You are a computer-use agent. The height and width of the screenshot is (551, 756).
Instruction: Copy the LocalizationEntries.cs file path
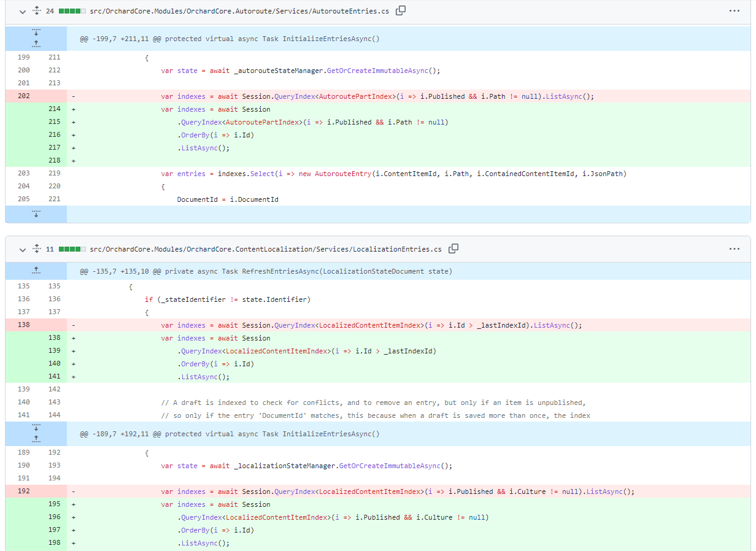453,249
